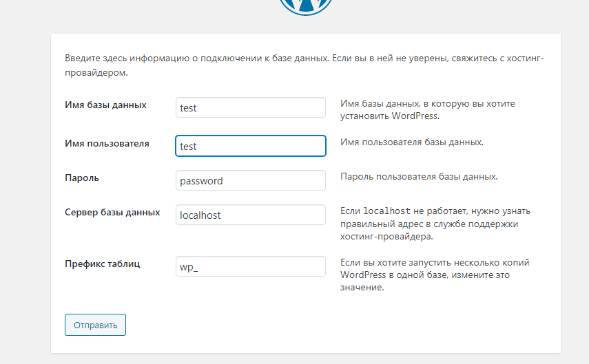Click the localhost help text description
The height and width of the screenshot is (364, 589).
(x=435, y=224)
